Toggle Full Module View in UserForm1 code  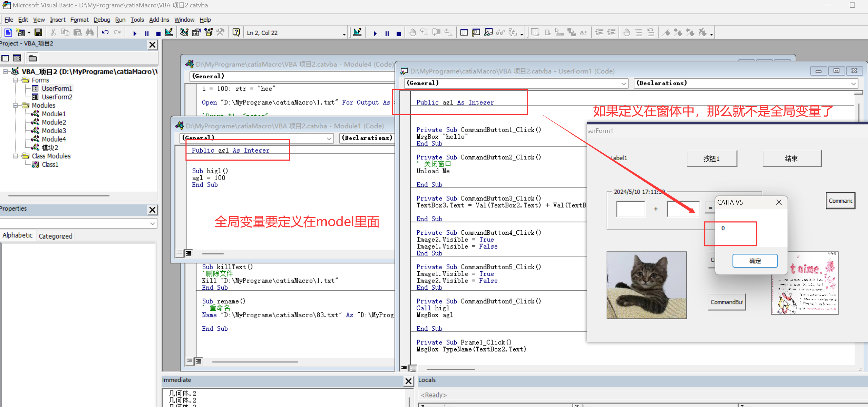[413, 368]
